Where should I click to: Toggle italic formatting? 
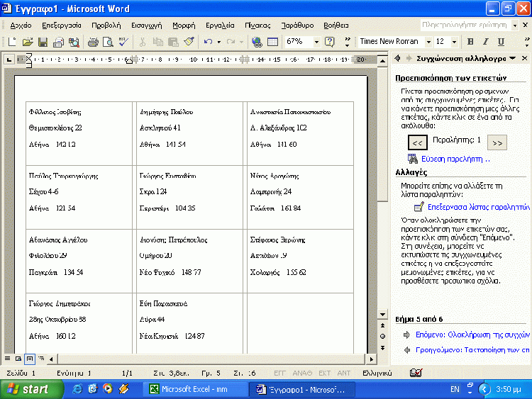tap(485, 42)
